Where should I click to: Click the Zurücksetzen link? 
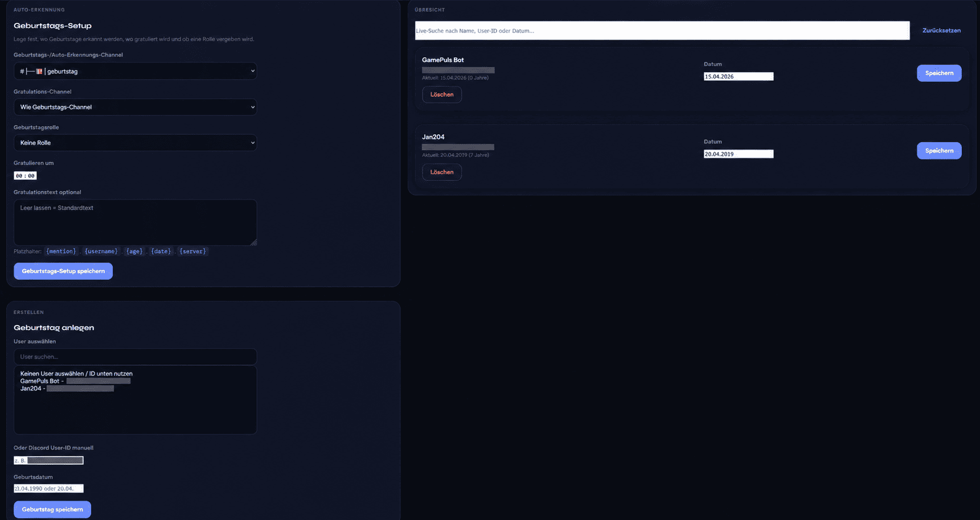[941, 31]
